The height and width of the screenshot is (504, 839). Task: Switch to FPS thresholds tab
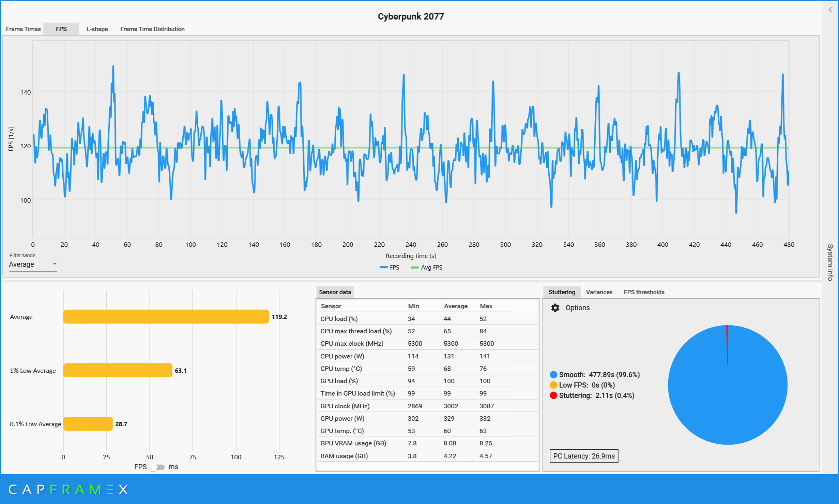pyautogui.click(x=644, y=292)
